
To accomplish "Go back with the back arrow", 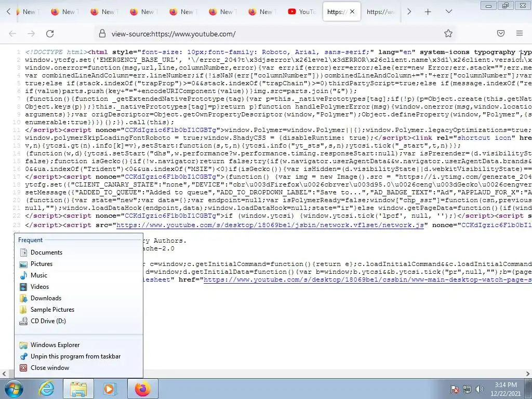I will (x=12, y=34).
